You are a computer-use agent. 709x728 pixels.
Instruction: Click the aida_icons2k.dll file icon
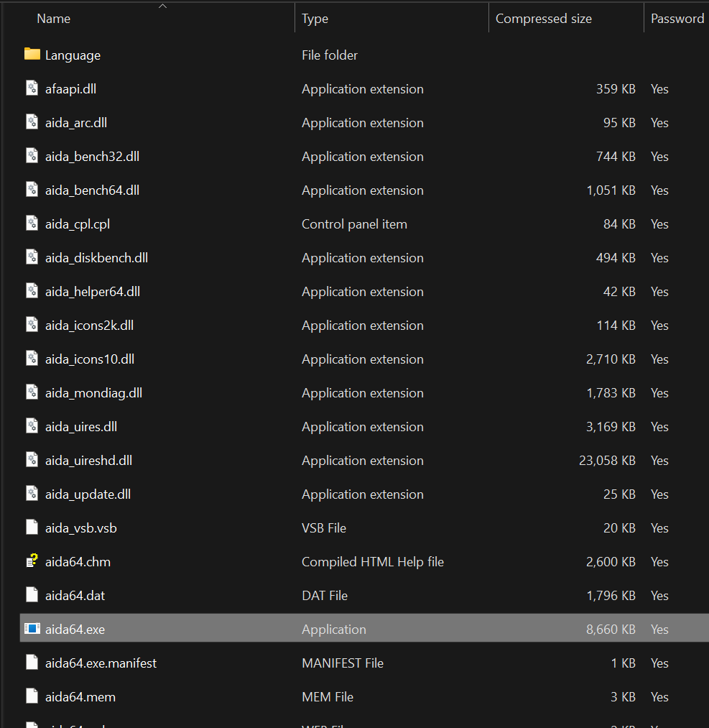(32, 325)
